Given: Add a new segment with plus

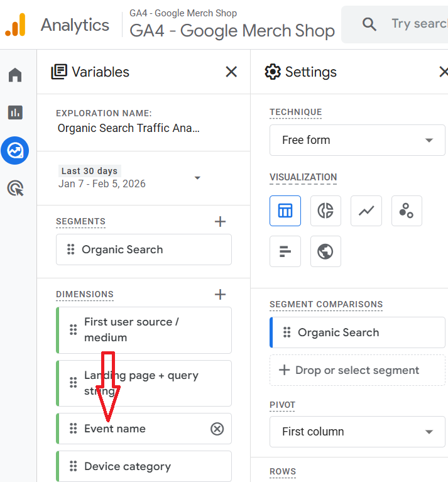Looking at the screenshot, I should (x=220, y=221).
